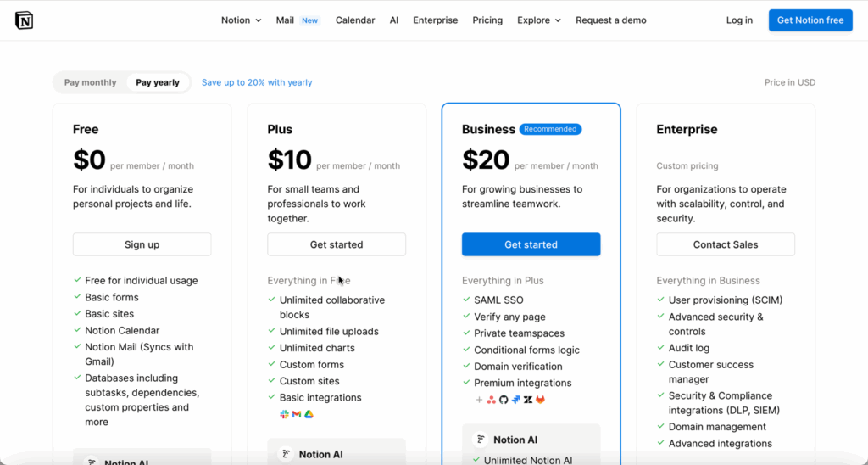Click the Basic forms feature row
Screen dimensions: 868x465
[112, 297]
